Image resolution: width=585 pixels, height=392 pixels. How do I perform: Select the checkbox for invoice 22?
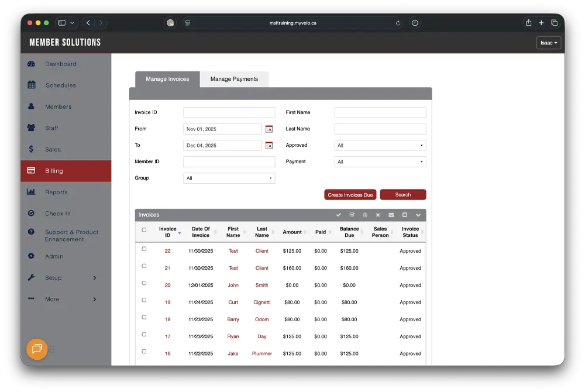click(x=144, y=249)
